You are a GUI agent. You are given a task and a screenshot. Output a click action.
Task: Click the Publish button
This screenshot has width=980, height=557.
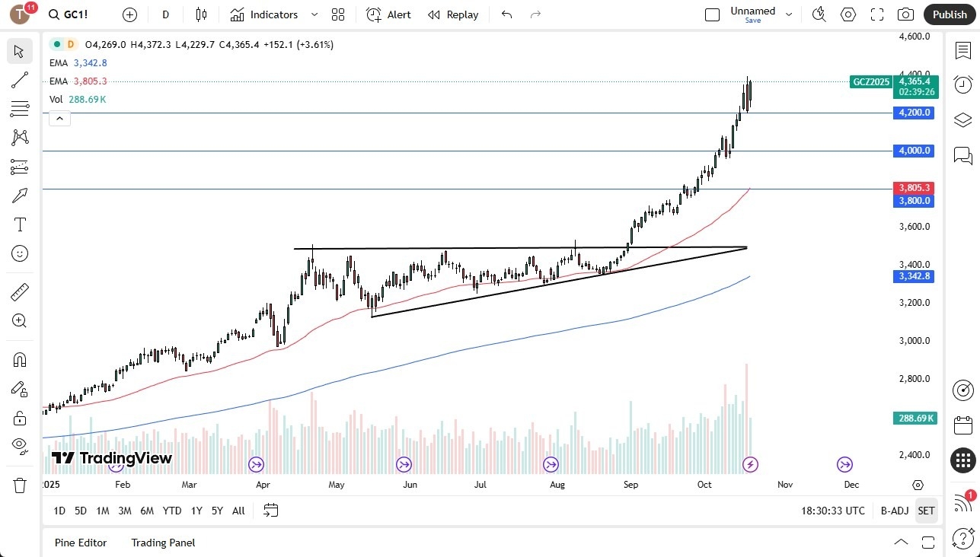pyautogui.click(x=950, y=14)
